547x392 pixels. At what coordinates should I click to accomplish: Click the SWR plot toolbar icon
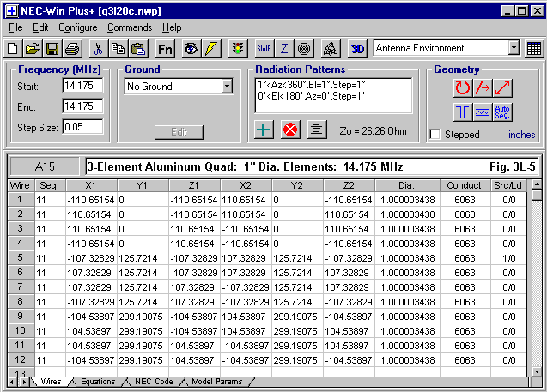(263, 48)
